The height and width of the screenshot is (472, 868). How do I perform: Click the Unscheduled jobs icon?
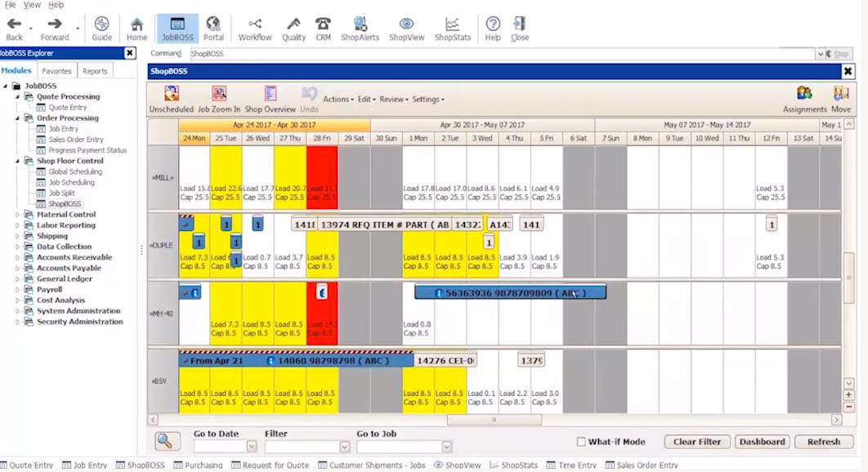170,92
